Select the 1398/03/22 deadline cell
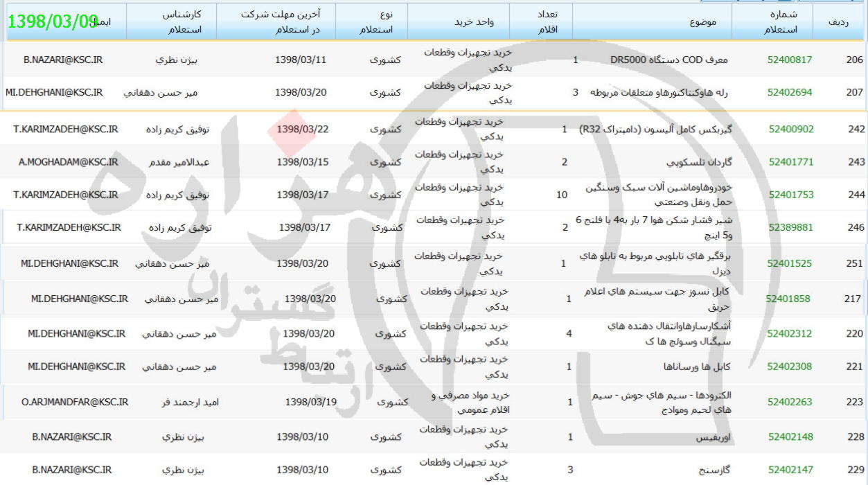Image resolution: width=868 pixels, height=485 pixels. [x=302, y=129]
